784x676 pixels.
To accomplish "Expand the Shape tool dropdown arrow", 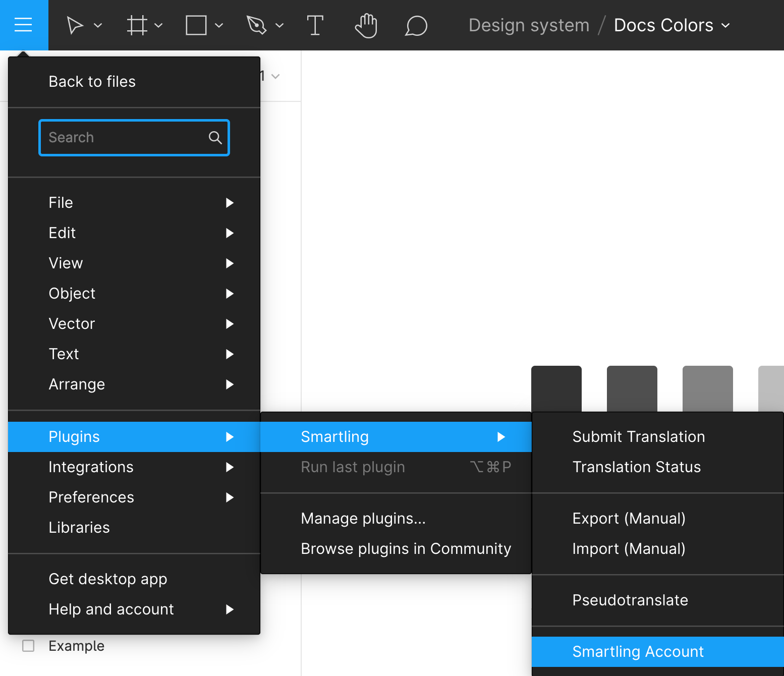I will 218,26.
